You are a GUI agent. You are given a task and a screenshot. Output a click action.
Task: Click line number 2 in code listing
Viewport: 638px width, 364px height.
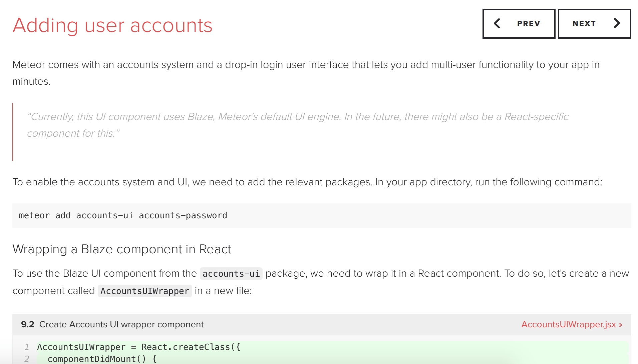(27, 359)
